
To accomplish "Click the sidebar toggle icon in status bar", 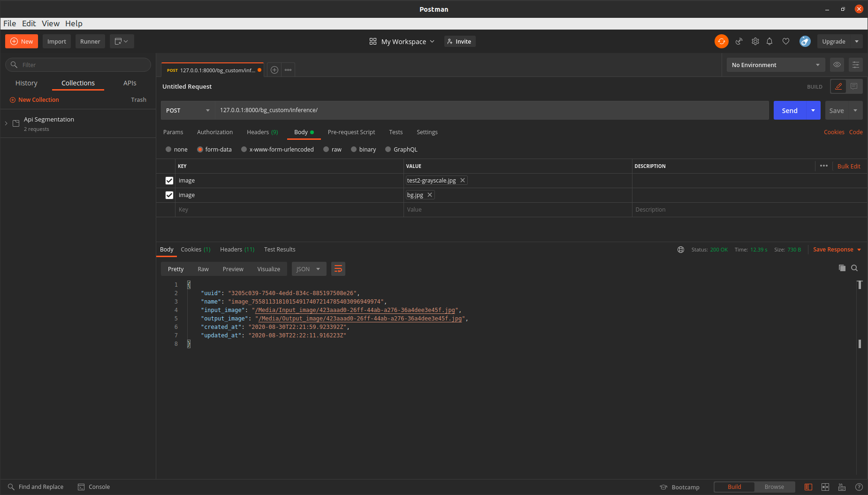I will (x=808, y=487).
